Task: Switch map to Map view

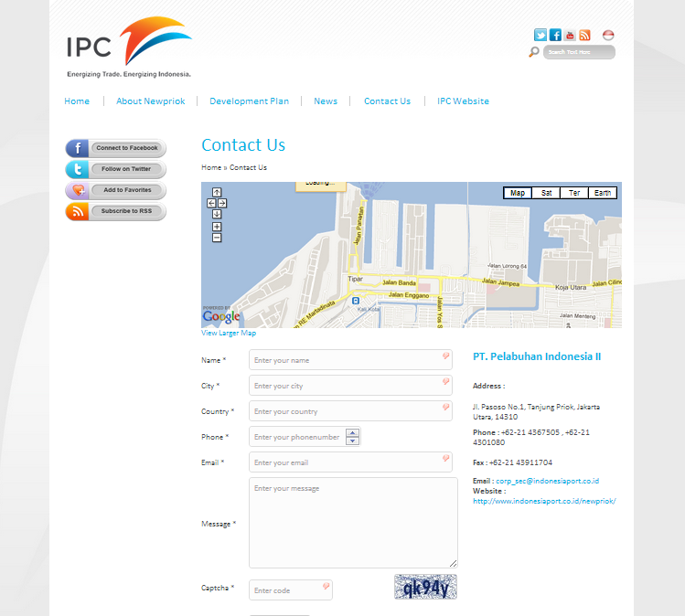Action: 518,193
